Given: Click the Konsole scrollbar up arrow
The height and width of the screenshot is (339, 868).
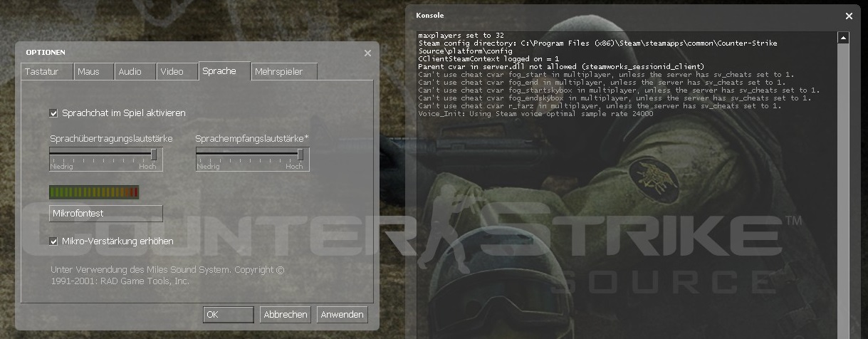Looking at the screenshot, I should point(843,37).
